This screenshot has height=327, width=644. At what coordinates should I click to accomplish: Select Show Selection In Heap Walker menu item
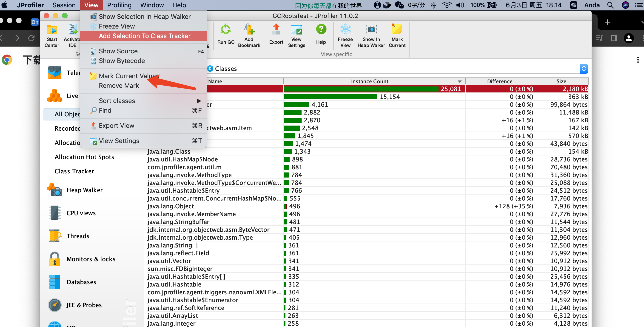(x=143, y=17)
